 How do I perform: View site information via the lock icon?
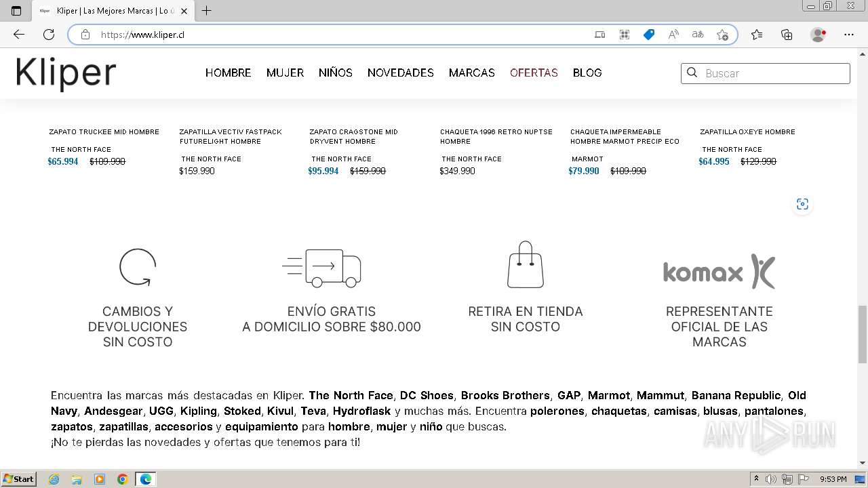tap(85, 35)
